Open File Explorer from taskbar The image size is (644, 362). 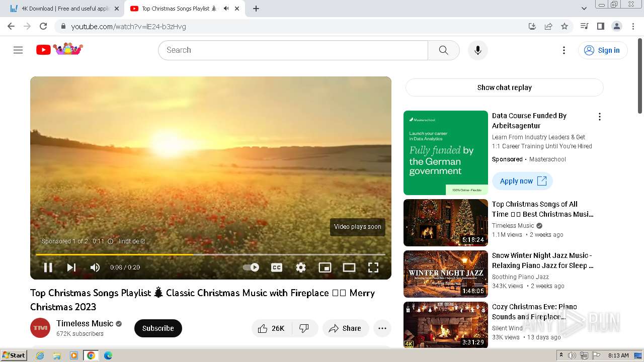(57, 355)
